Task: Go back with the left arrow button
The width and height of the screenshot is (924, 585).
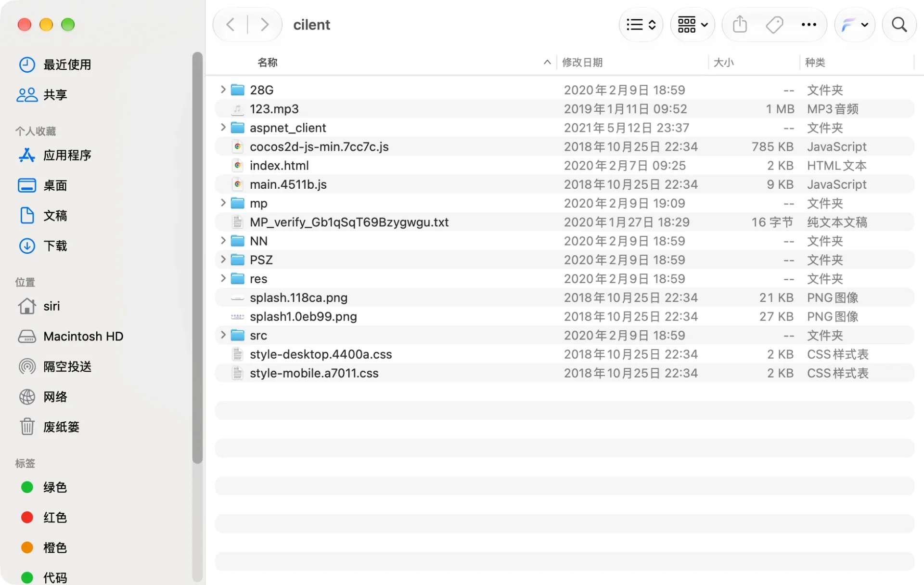Action: click(x=231, y=25)
